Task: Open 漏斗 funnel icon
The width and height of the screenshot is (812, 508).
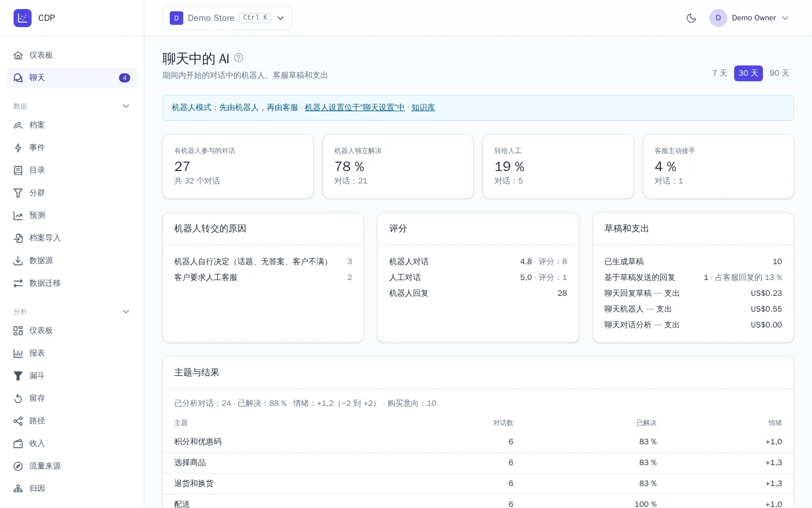Action: tap(18, 376)
